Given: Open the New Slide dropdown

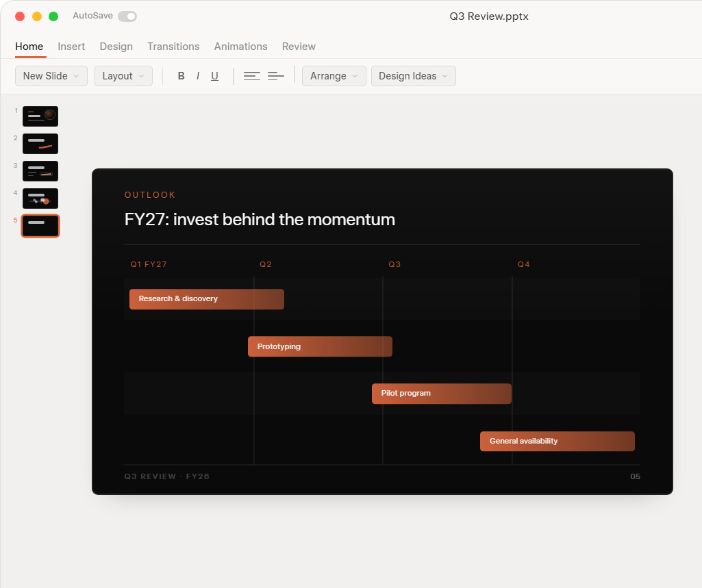Looking at the screenshot, I should [x=51, y=76].
